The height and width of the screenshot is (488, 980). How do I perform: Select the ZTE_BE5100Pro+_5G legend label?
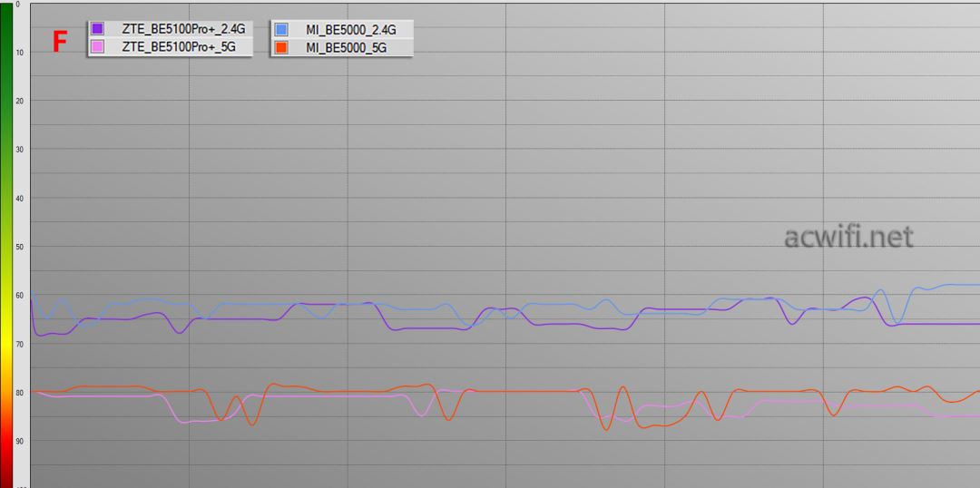pyautogui.click(x=179, y=47)
